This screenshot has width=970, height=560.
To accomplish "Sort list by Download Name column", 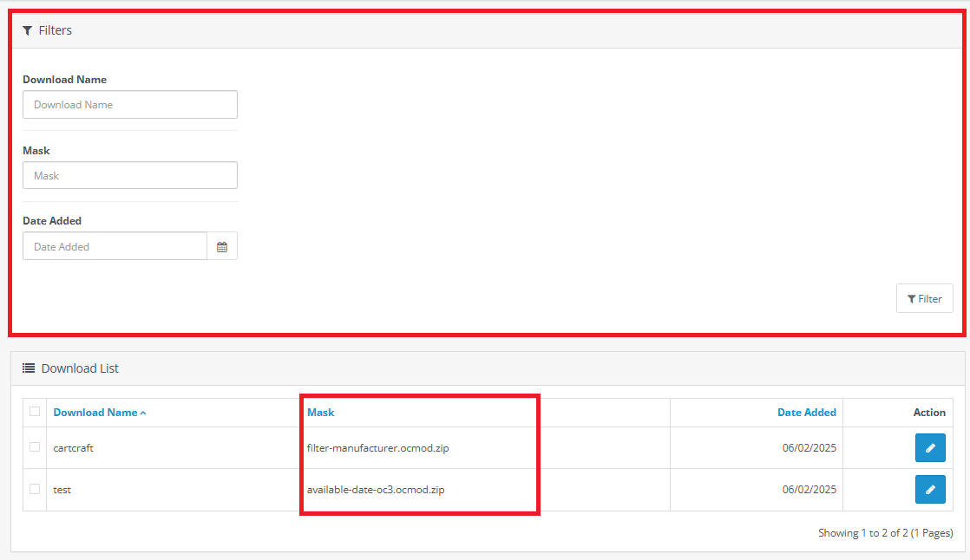I will 95,413.
